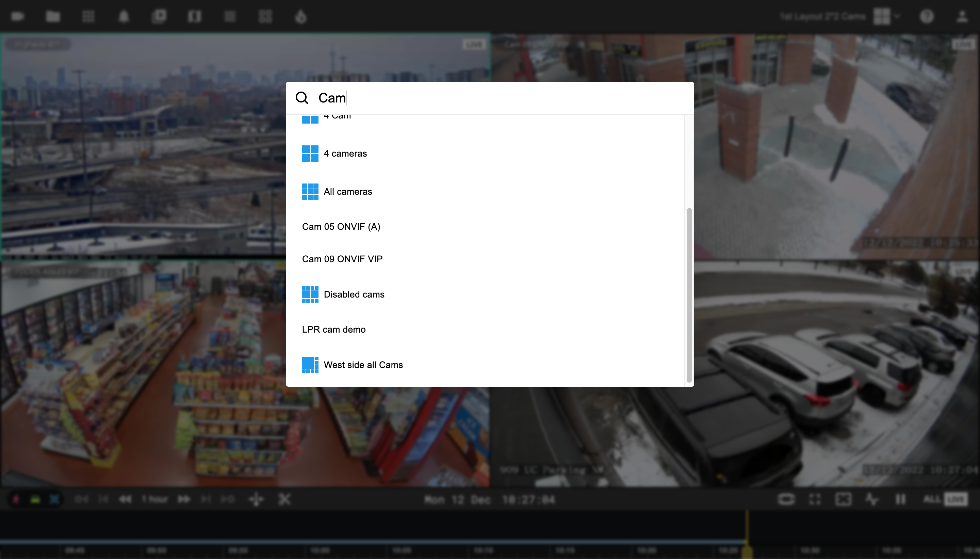Image resolution: width=980 pixels, height=559 pixels.
Task: Choose the 'West side all Cams' layout
Action: click(x=363, y=365)
